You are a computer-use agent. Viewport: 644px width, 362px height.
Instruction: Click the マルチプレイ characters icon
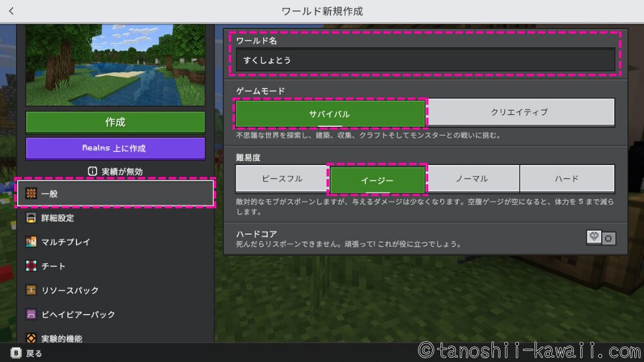[31, 242]
